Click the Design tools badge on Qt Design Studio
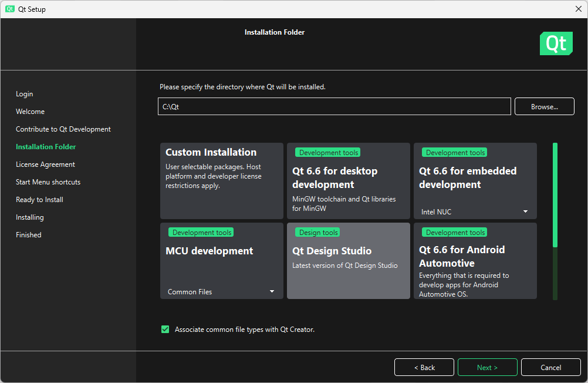The width and height of the screenshot is (588, 383). (x=317, y=232)
